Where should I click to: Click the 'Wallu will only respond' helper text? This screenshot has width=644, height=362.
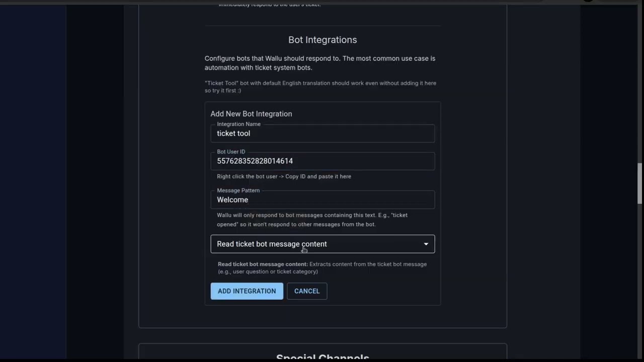click(x=312, y=220)
